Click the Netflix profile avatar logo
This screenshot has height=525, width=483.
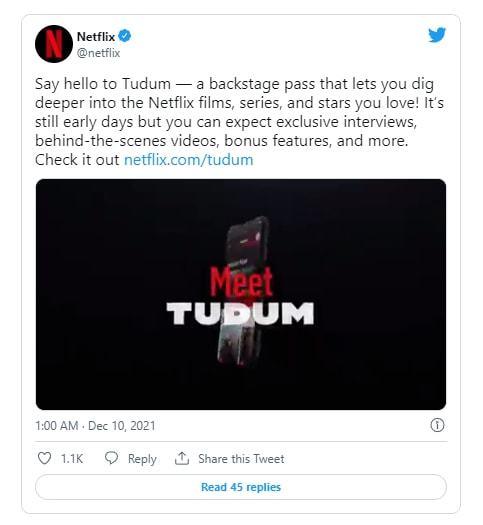54,44
